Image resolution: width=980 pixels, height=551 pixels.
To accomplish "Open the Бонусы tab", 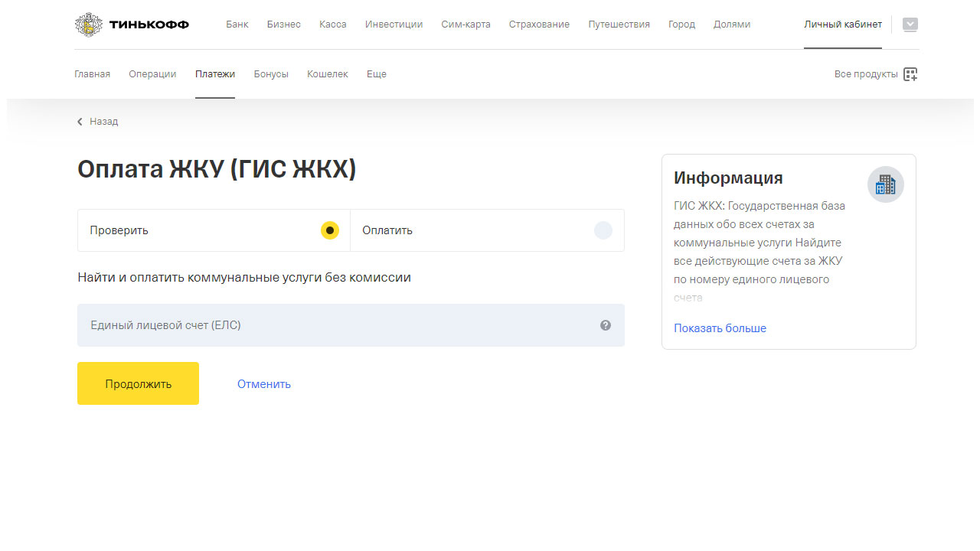I will click(271, 74).
